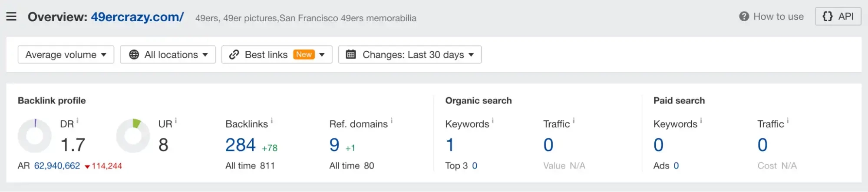868x192 pixels.
Task: Open Changes: Last 30 days date selector
Action: [409, 55]
